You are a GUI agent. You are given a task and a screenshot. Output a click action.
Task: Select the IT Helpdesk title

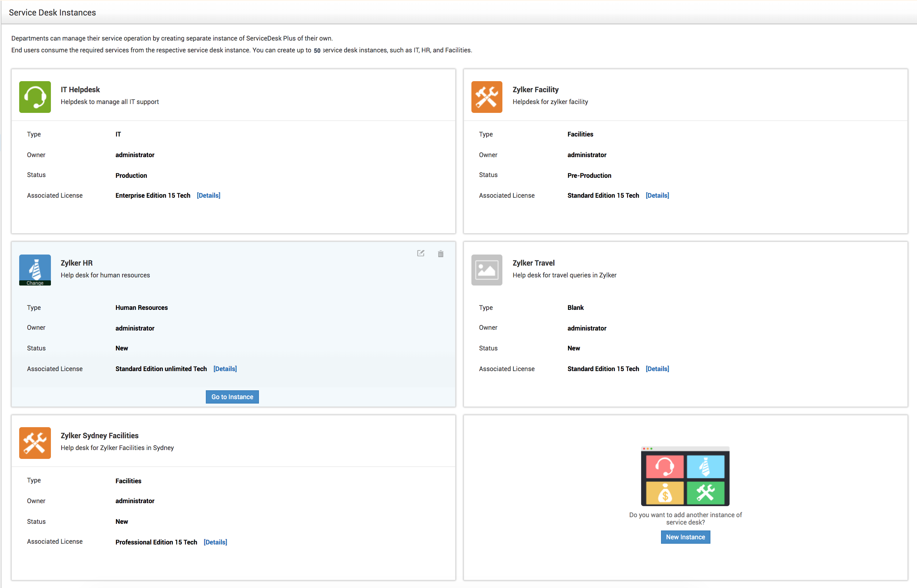80,90
